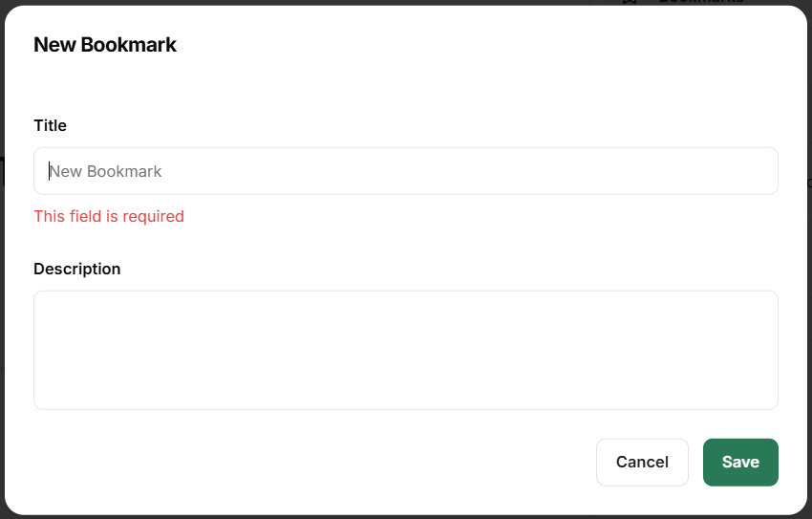
Task: Focus the Description text area
Action: (405, 350)
